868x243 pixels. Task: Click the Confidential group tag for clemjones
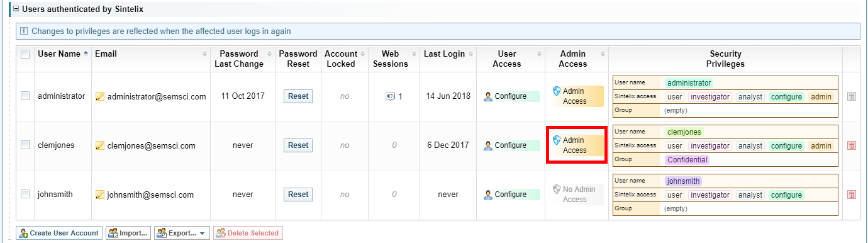coord(687,160)
